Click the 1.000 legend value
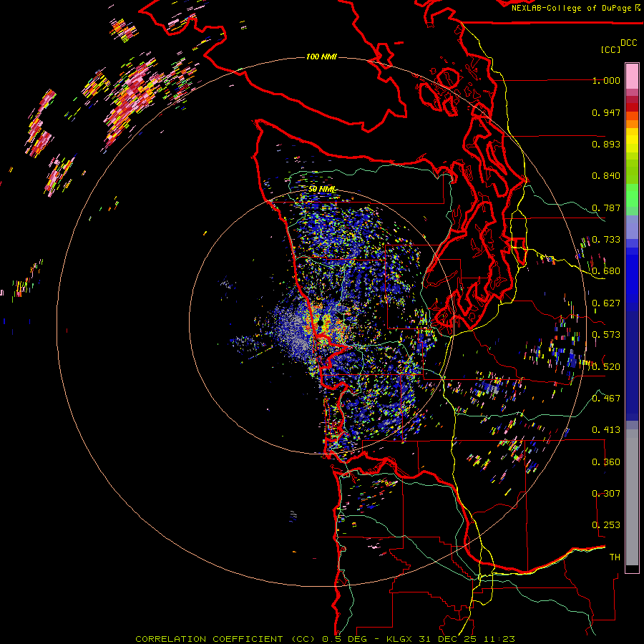This screenshot has height=644, width=644. (606, 80)
